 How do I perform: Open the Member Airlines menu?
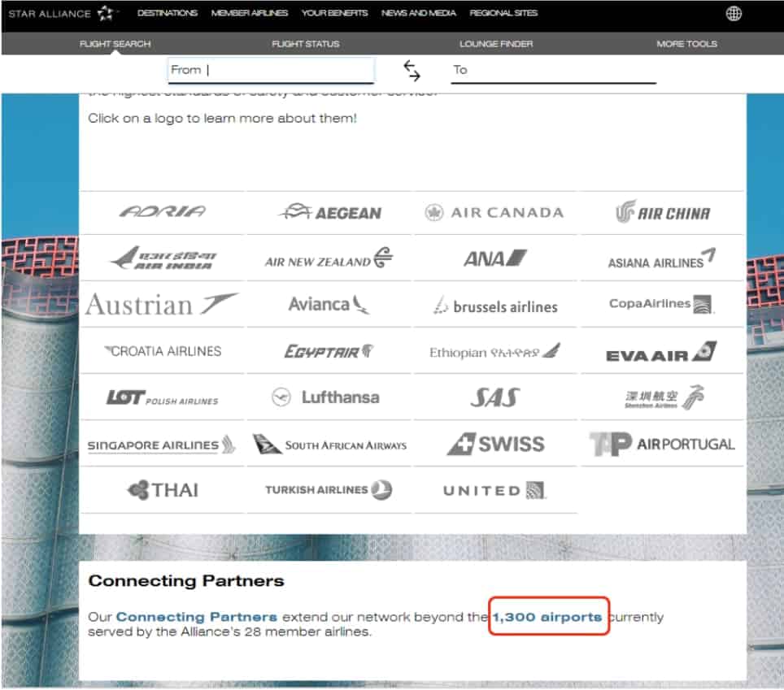coord(250,13)
